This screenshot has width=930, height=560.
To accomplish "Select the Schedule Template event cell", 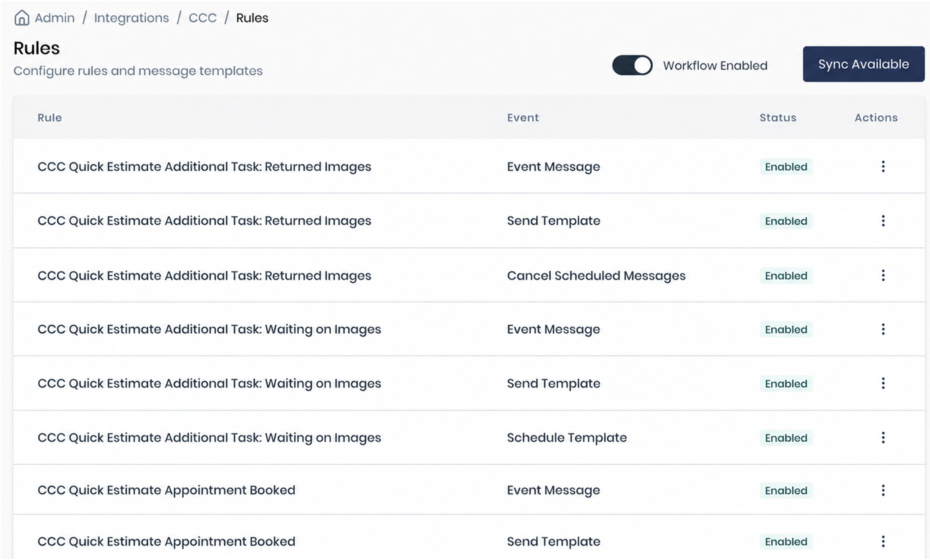I will click(x=567, y=438).
